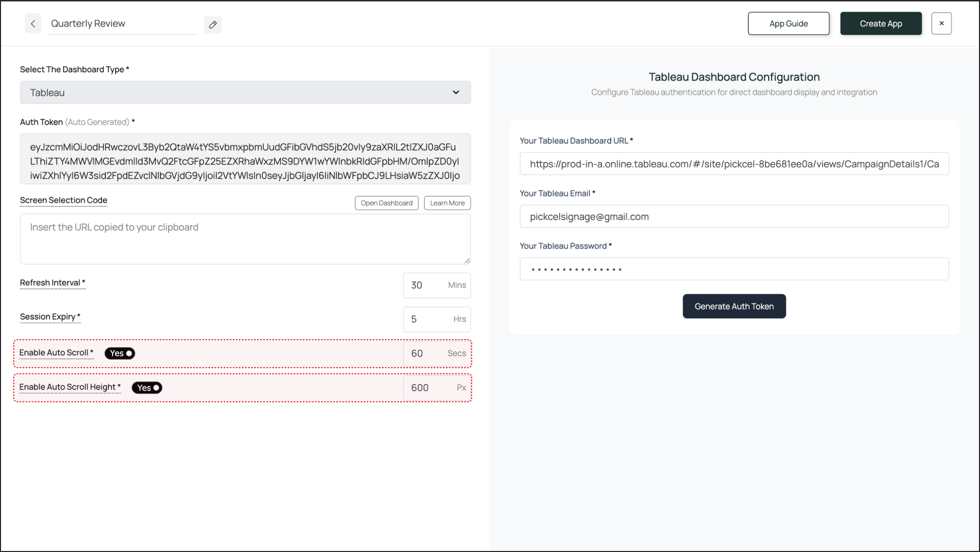Focus the Quarterly Review name field
This screenshot has height=552, width=980.
(122, 24)
